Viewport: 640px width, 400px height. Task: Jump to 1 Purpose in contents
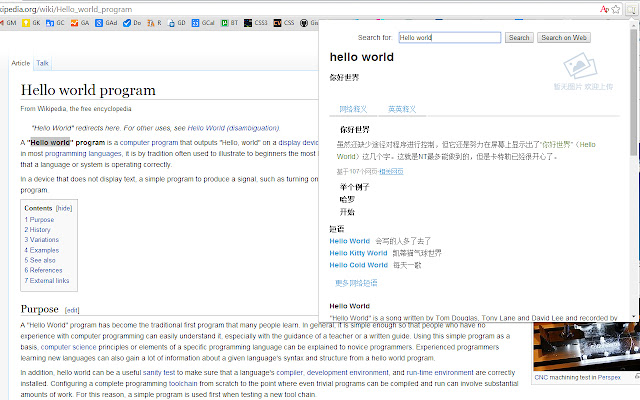(39, 220)
